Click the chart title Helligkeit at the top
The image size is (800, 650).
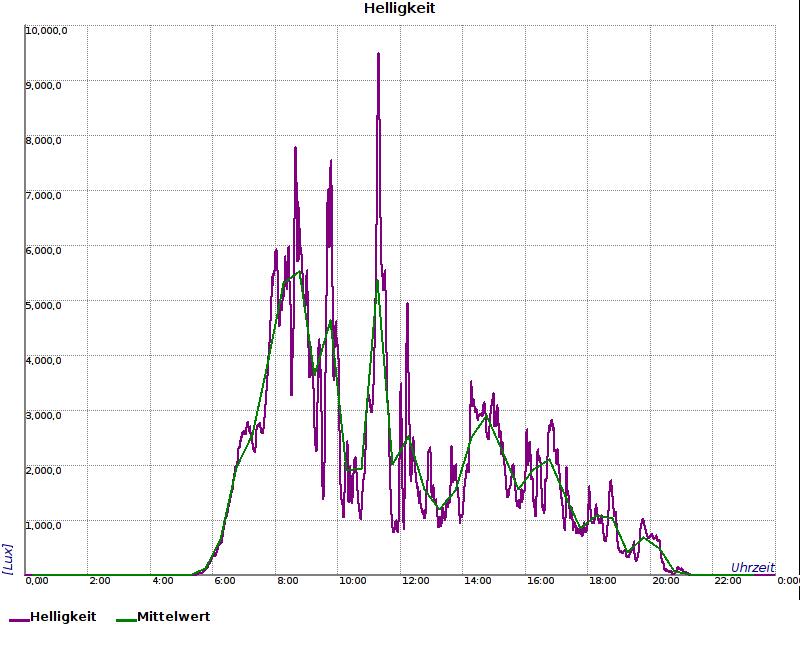tap(399, 8)
